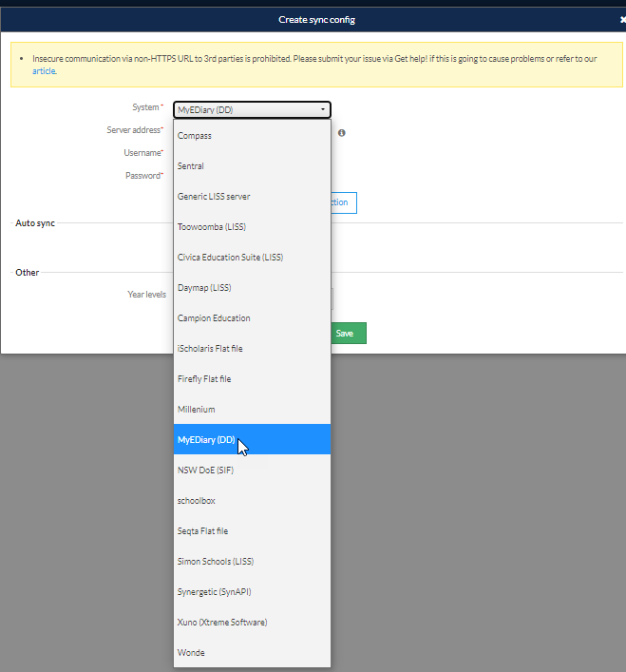The width and height of the screenshot is (626, 672).
Task: Select Synergetic (SynAPI) option
Action: 252,592
